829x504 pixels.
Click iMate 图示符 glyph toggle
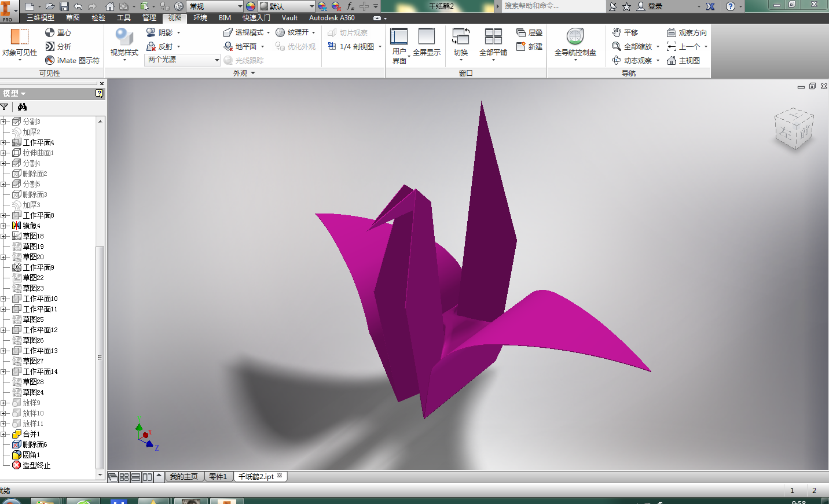(72, 60)
